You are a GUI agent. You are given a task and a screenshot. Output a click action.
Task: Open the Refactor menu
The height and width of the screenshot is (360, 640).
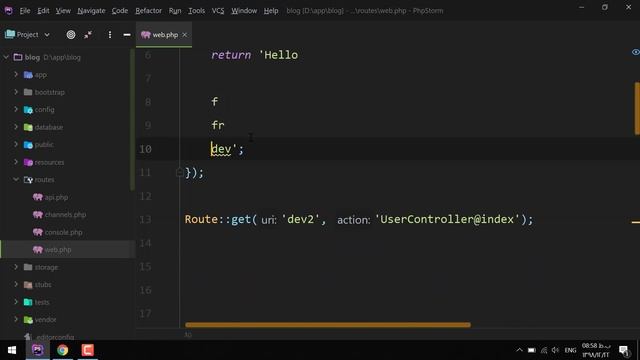(x=149, y=11)
